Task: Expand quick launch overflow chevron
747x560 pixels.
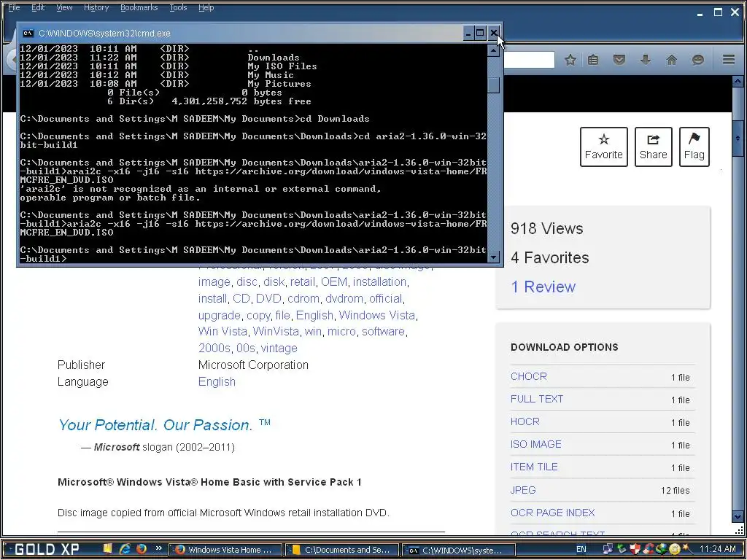Action: click(158, 548)
